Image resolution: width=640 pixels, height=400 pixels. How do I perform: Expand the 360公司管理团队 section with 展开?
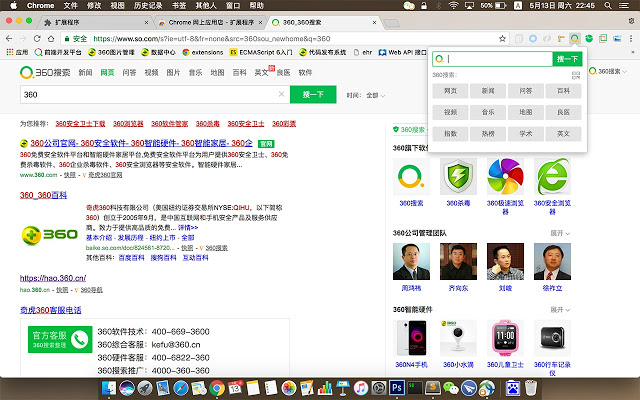(560, 233)
